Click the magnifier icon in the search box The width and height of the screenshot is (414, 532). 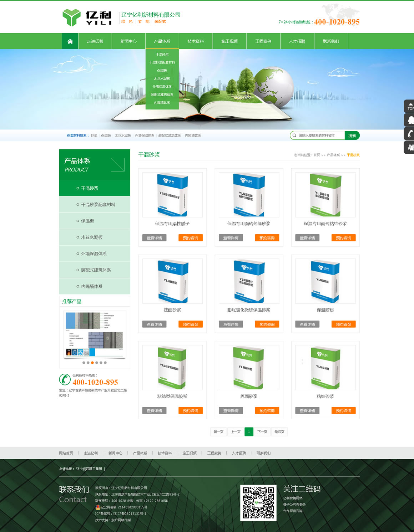294,135
